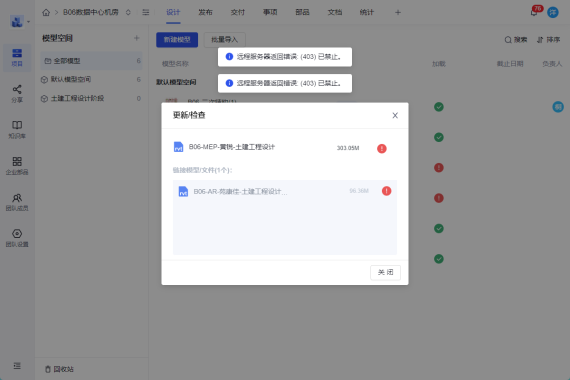570x380 pixels.
Task: Click the 303.05M file size text
Action: [348, 148]
